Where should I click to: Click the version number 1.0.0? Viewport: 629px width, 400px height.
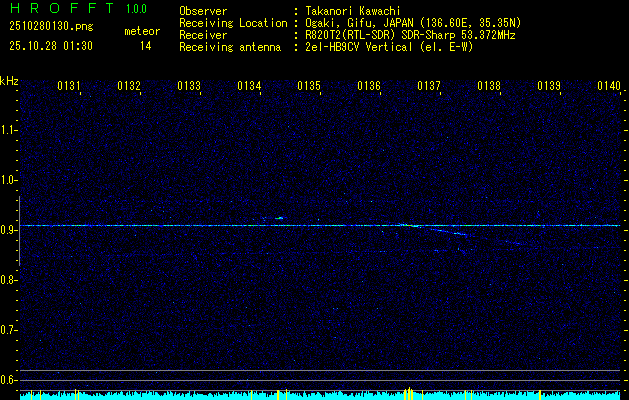pyautogui.click(x=136, y=8)
